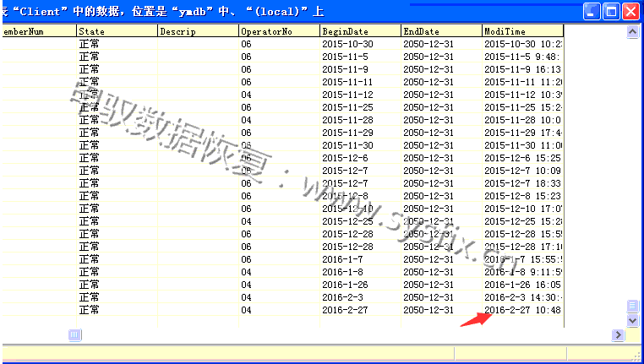The image size is (644, 364).
Task: Minimize the Client table window
Action: 592,12
